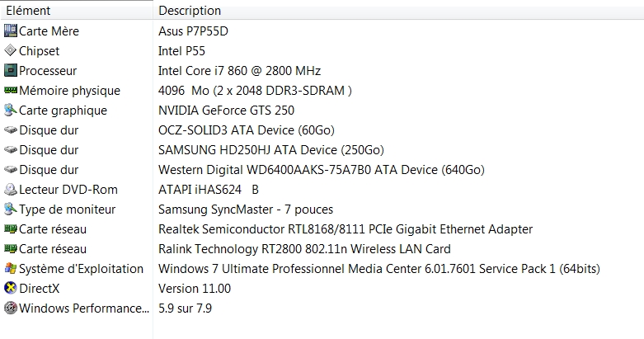
Task: Click the Processeur CPU icon
Action: [10, 70]
